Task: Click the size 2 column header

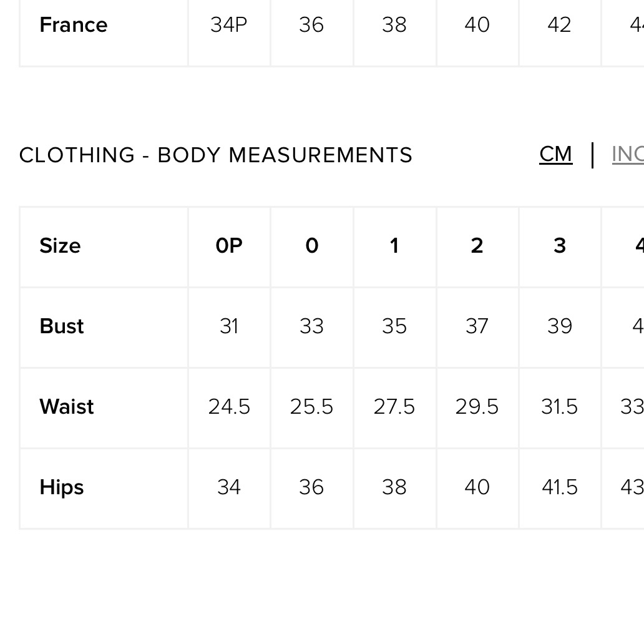Action: [477, 246]
